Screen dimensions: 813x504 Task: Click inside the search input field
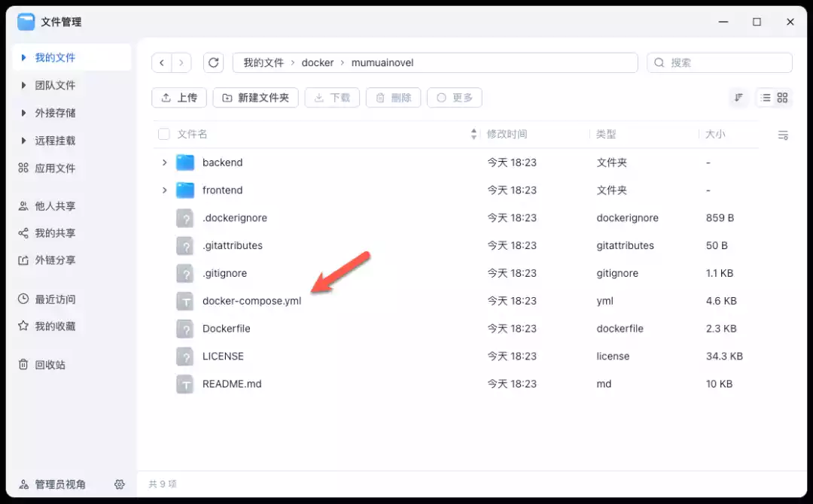719,62
